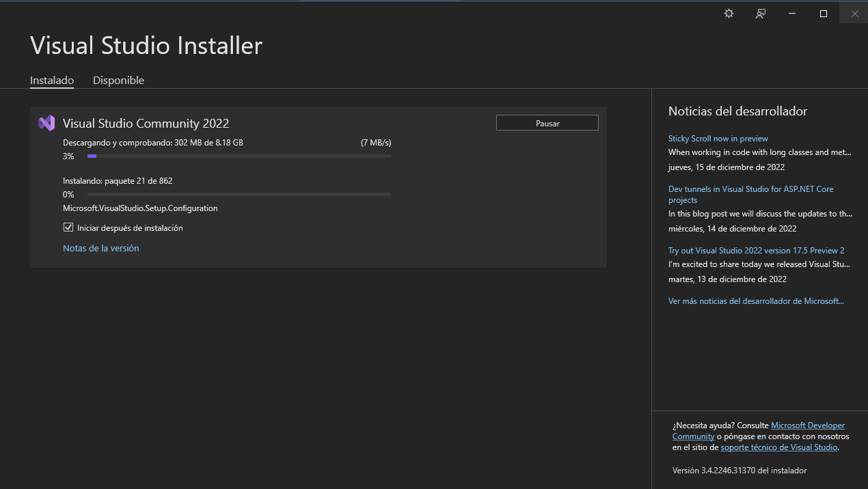The height and width of the screenshot is (489, 868).
Task: Uncheck 'Iniciar después de instalación' checkbox
Action: (x=68, y=227)
